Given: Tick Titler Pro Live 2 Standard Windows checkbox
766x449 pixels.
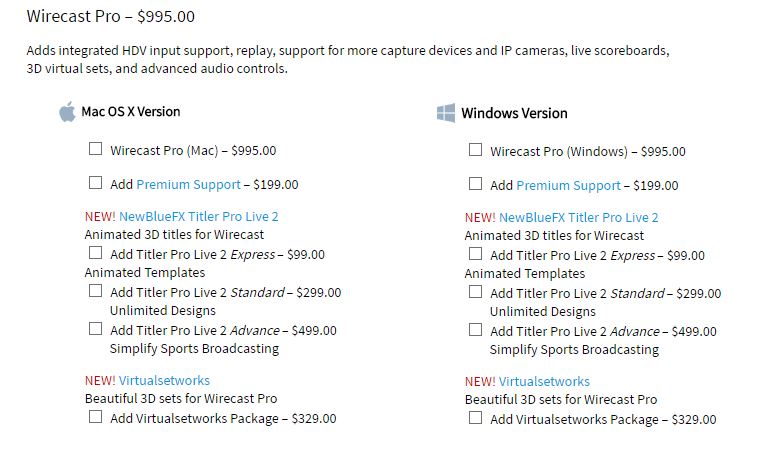Looking at the screenshot, I should [x=476, y=292].
